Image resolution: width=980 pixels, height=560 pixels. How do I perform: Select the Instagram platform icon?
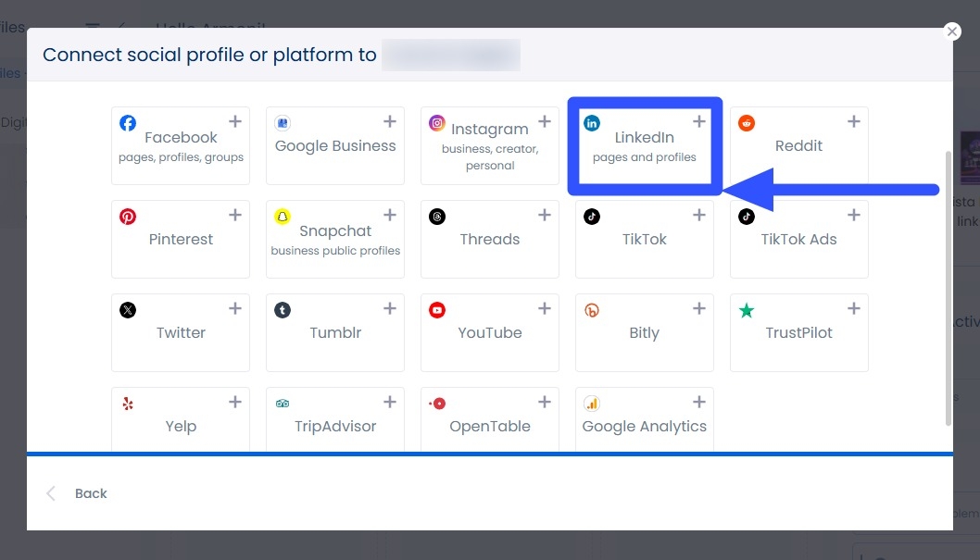pos(436,121)
